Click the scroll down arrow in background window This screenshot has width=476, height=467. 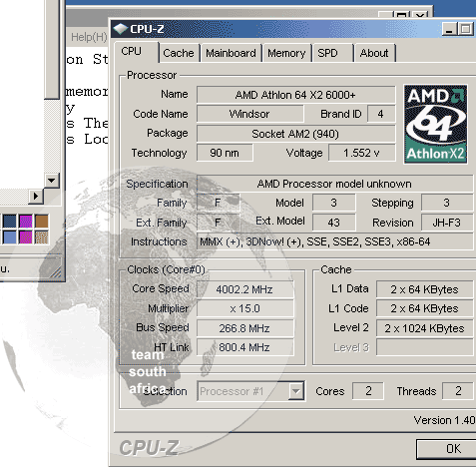pyautogui.click(x=52, y=181)
